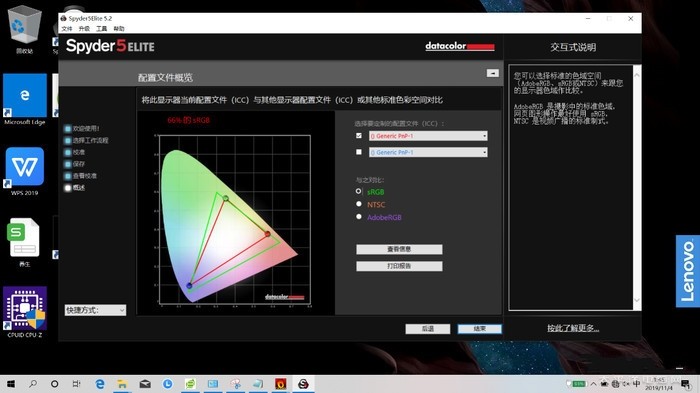The width and height of the screenshot is (700, 393).
Task: Open the Microsoft Edge desktop icon
Action: (25, 99)
